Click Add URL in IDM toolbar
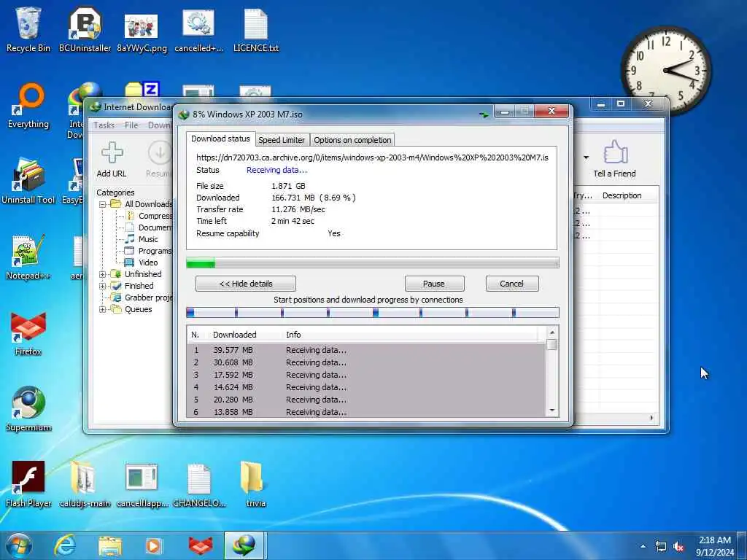This screenshot has height=560, width=747. coord(112,160)
